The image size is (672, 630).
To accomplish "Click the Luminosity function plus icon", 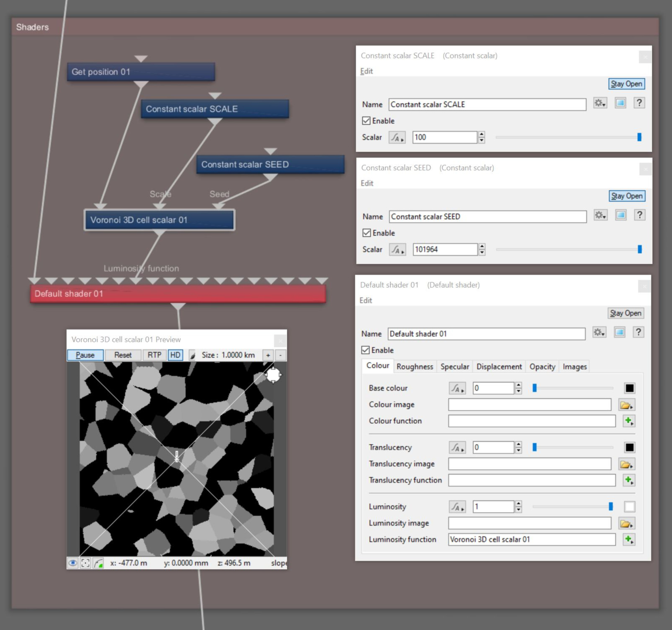I will pyautogui.click(x=629, y=539).
